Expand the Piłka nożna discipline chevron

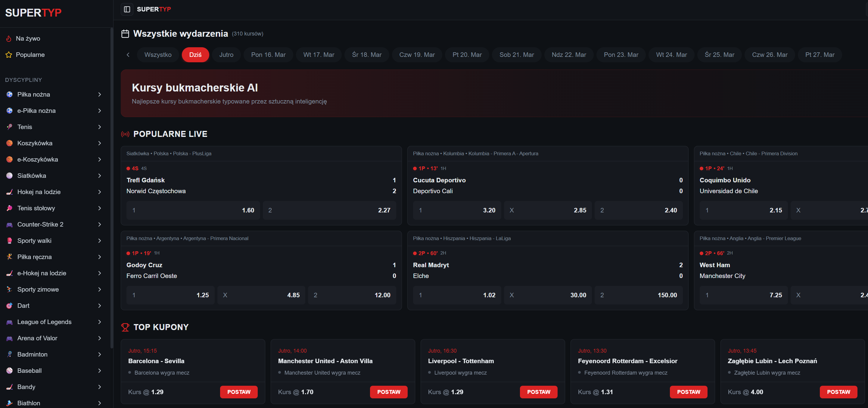pyautogui.click(x=99, y=94)
